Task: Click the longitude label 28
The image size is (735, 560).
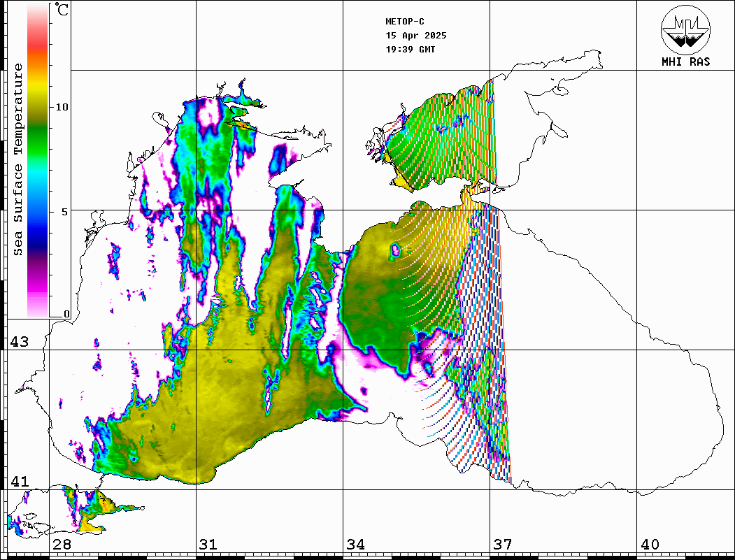Action: [62, 545]
